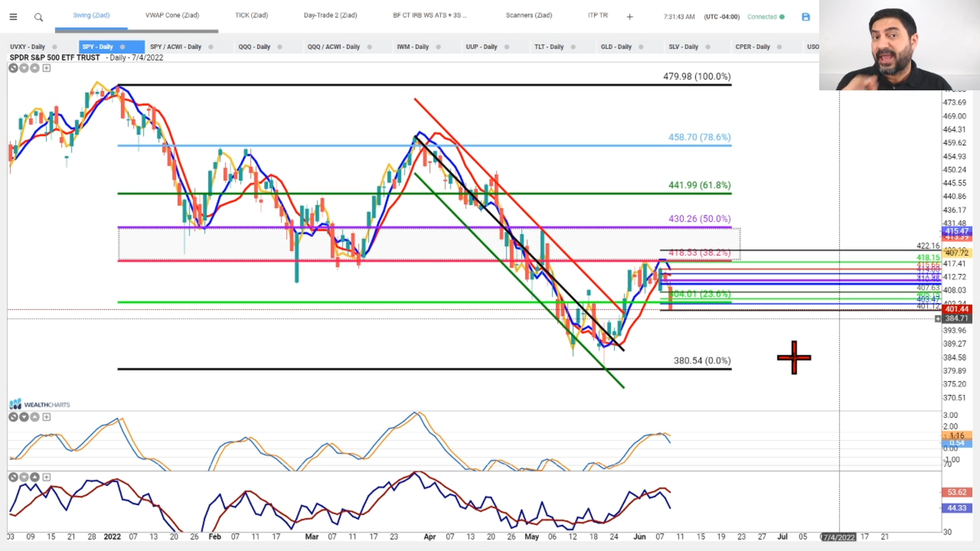Move the bottom indicator panel down

(24, 477)
